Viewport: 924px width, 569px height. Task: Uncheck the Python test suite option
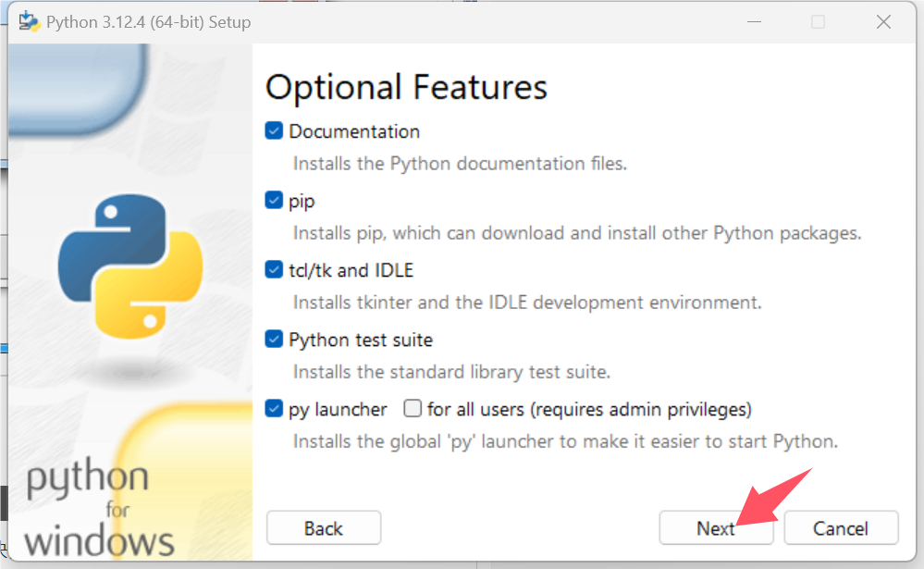coord(274,340)
